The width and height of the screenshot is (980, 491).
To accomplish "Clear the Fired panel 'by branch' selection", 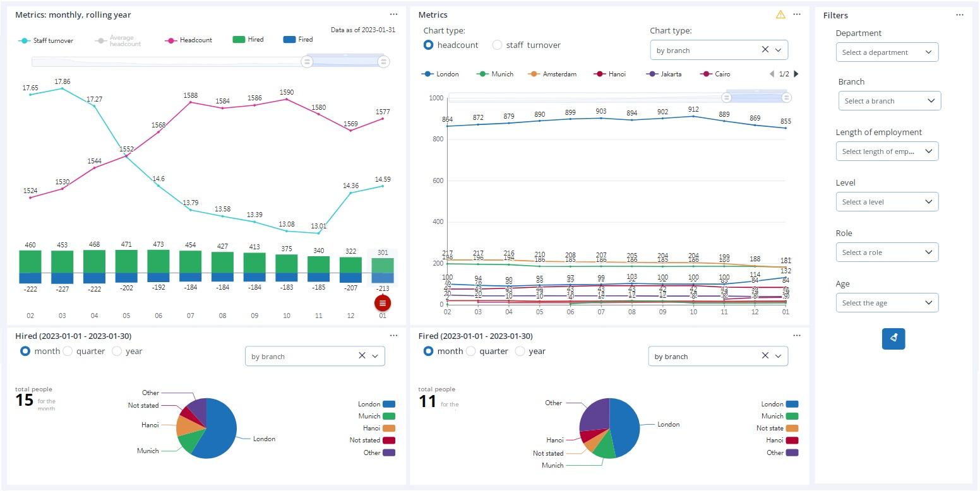I will point(765,356).
